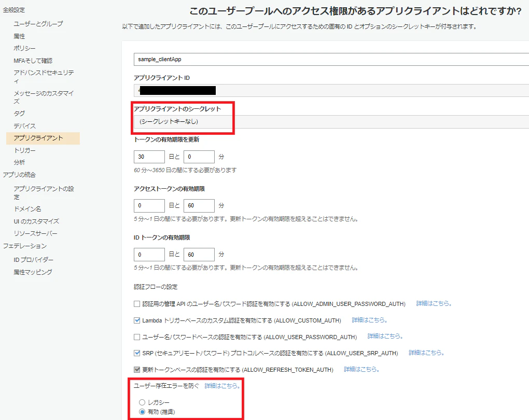Image resolution: width=529 pixels, height=420 pixels.
Task: Click the アクセストークンの有効期限 label
Action: pyautogui.click(x=170, y=189)
